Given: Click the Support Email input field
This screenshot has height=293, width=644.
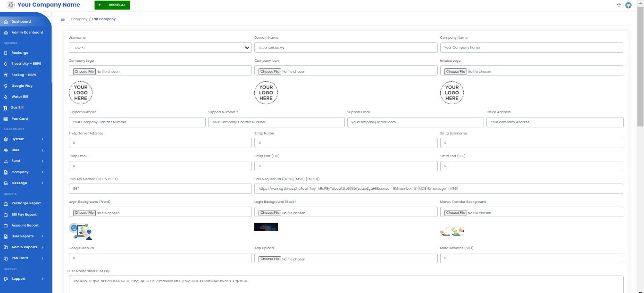Looking at the screenshot, I should pyautogui.click(x=415, y=122).
